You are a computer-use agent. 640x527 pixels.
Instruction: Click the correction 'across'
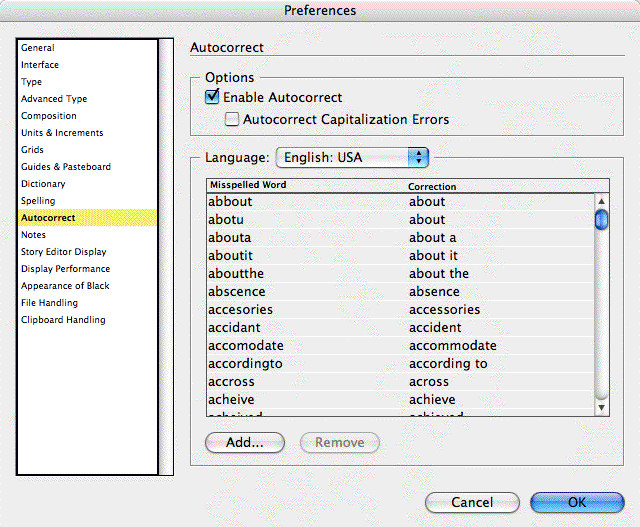pyautogui.click(x=429, y=381)
